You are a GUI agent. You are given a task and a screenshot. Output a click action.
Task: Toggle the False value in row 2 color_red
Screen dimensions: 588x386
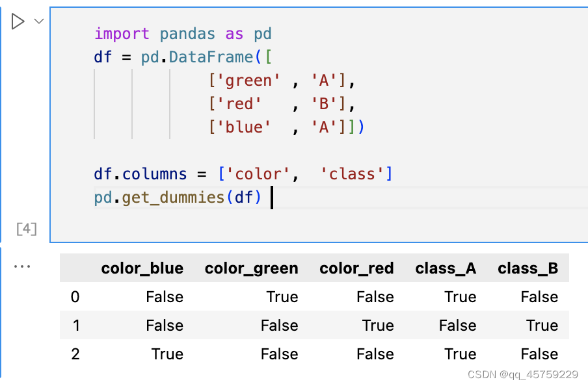tap(375, 354)
